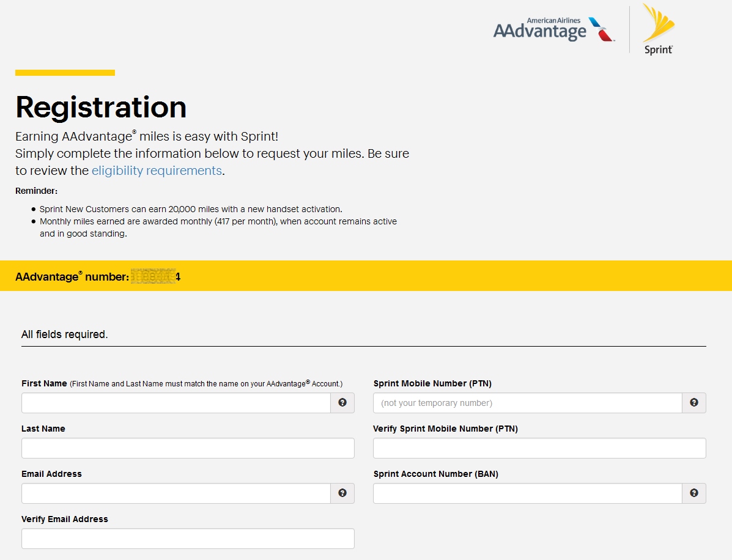The height and width of the screenshot is (560, 732).
Task: Click the Verify Sprint Mobile Number field
Action: click(538, 448)
